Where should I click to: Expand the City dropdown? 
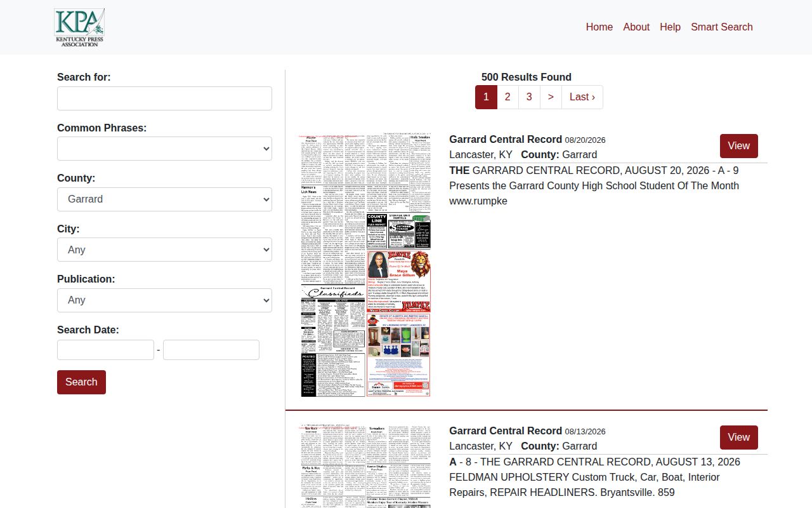tap(164, 250)
